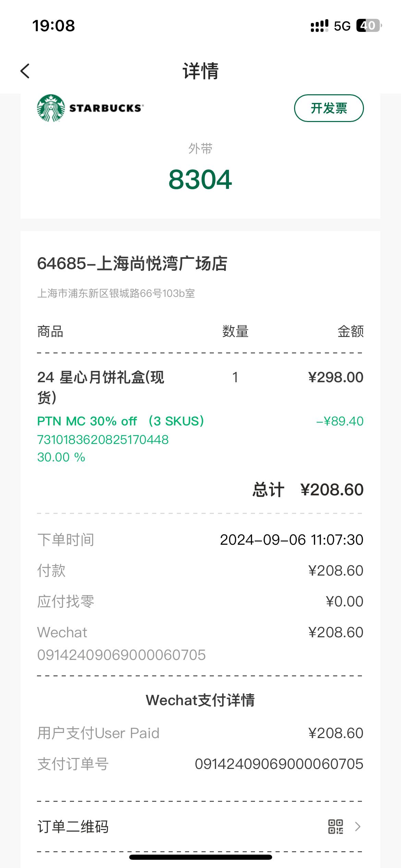This screenshot has height=868, width=401.
Task: Tap the 5G network indicator
Action: tap(342, 26)
